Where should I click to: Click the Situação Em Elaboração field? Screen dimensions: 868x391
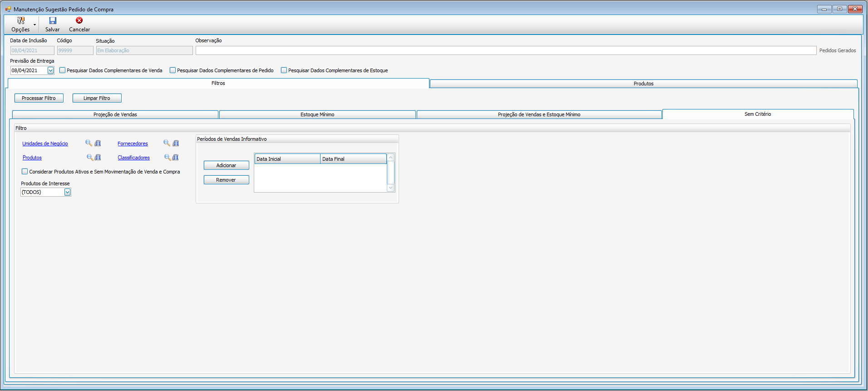(x=144, y=50)
